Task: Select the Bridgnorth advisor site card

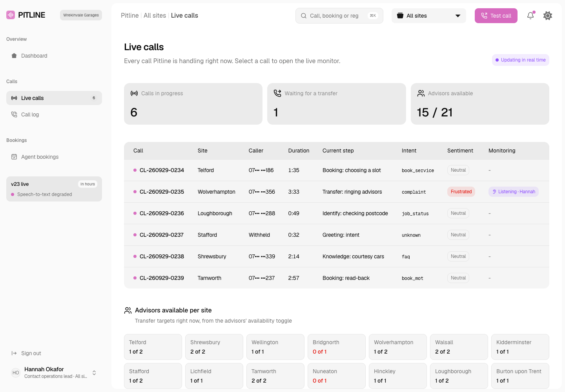Action: pos(337,347)
